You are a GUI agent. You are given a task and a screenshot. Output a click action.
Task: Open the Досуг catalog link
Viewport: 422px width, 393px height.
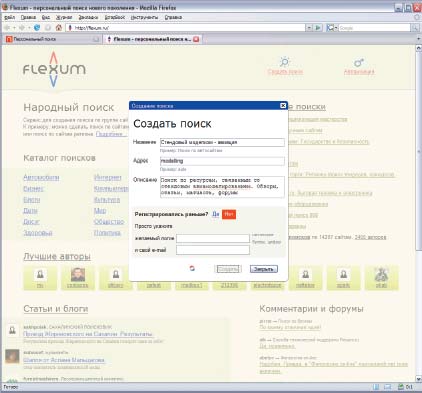31,222
